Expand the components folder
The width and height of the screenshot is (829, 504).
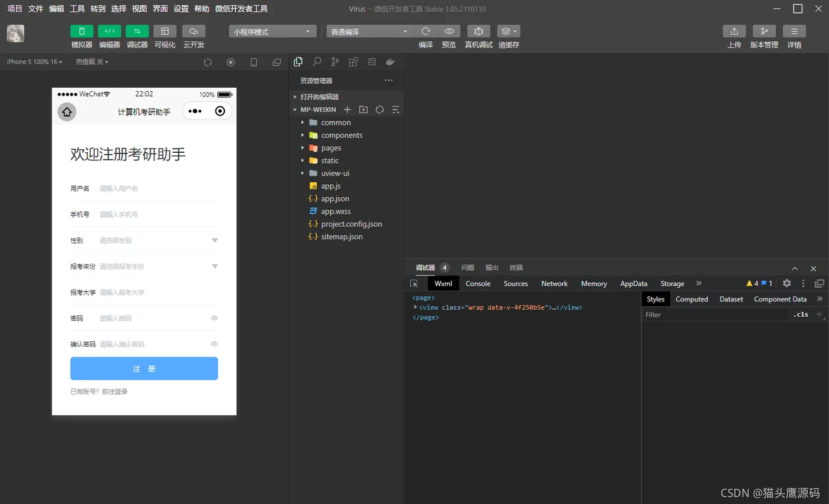tap(346, 135)
